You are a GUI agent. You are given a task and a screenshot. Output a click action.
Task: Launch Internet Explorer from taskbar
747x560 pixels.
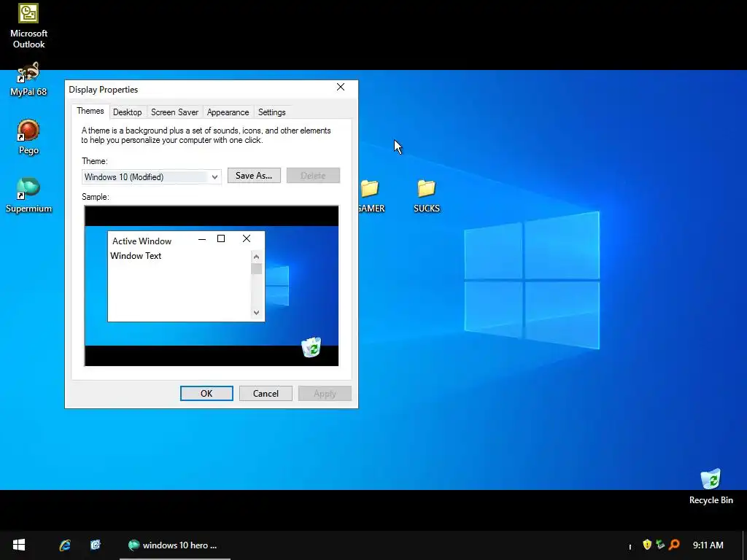point(65,545)
